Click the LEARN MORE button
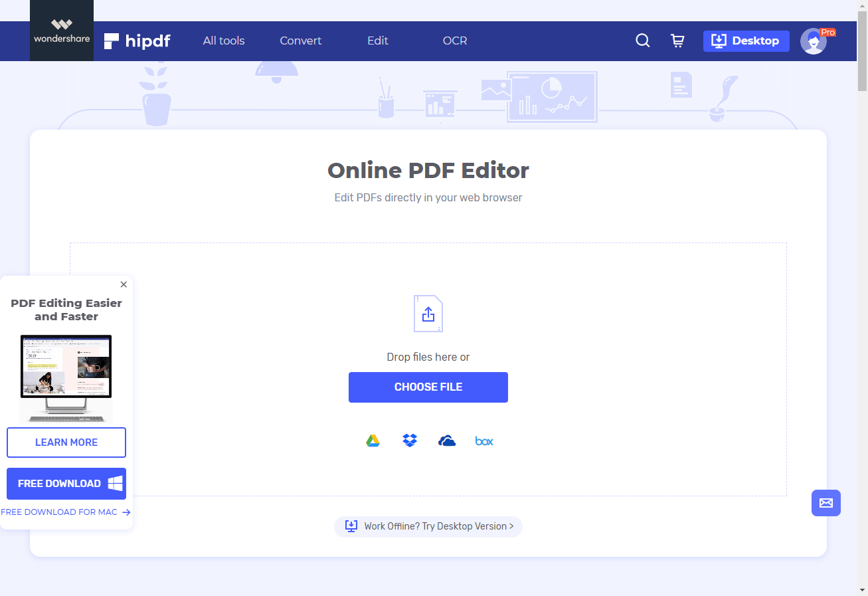This screenshot has height=596, width=868. (66, 443)
